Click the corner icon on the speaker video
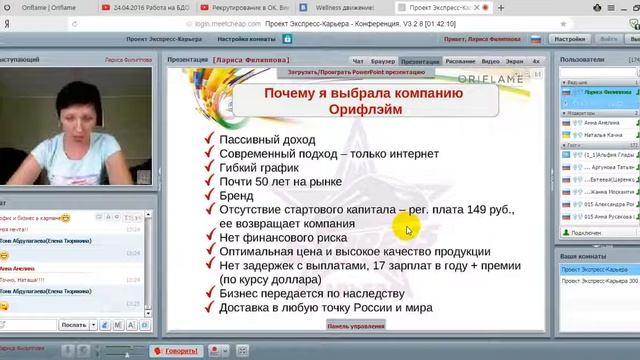The image size is (640, 360). pyautogui.click(x=144, y=177)
